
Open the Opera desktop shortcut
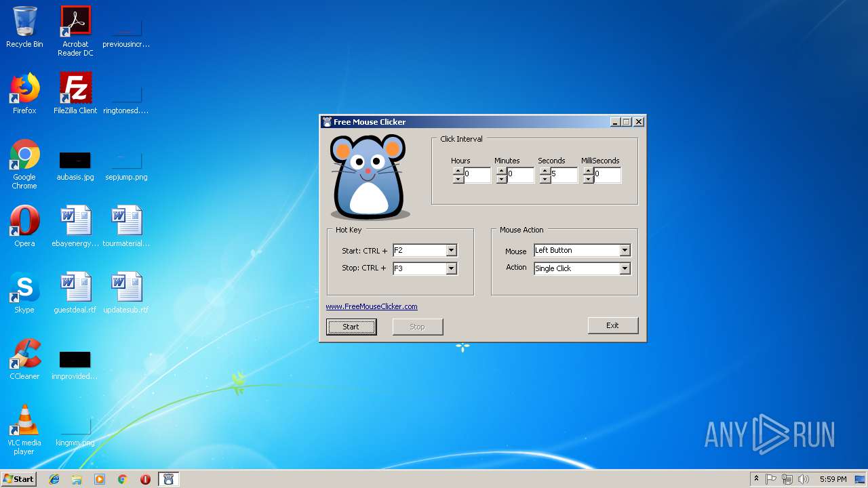[24, 226]
